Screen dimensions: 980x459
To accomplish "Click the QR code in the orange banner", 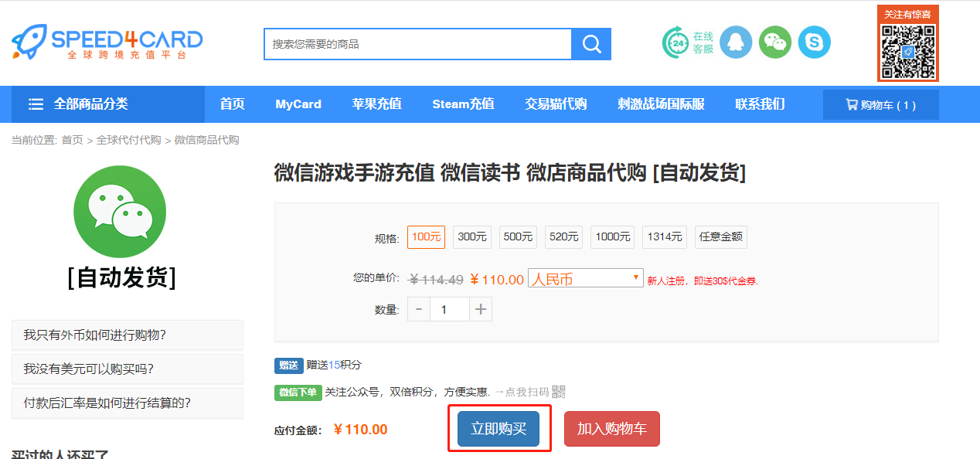I will [x=908, y=51].
